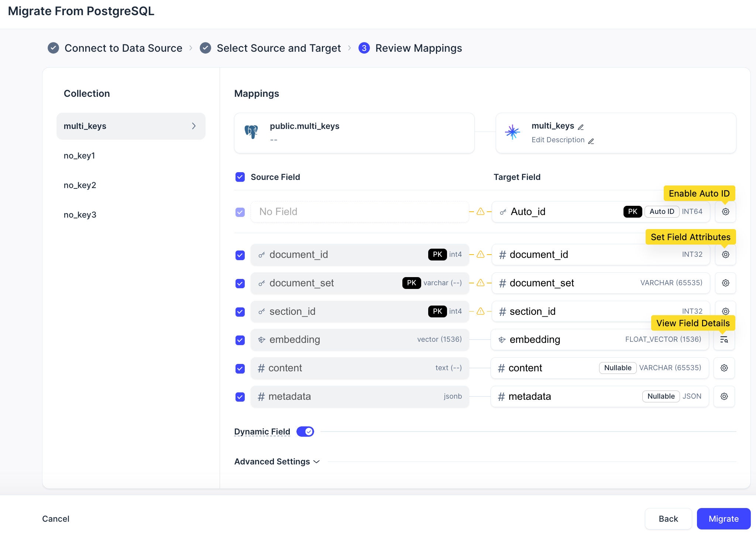Uncheck the content field checkbox
Viewport: 756px width, 535px height.
(240, 369)
